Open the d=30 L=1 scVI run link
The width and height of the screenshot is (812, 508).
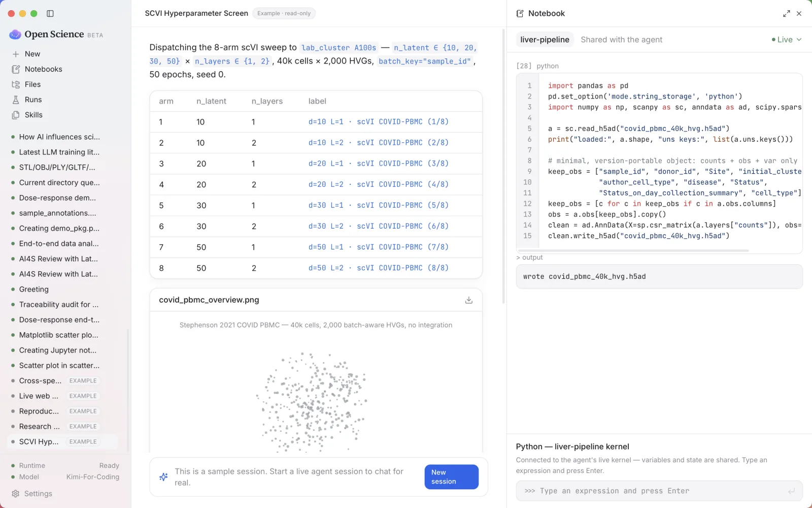tap(379, 205)
